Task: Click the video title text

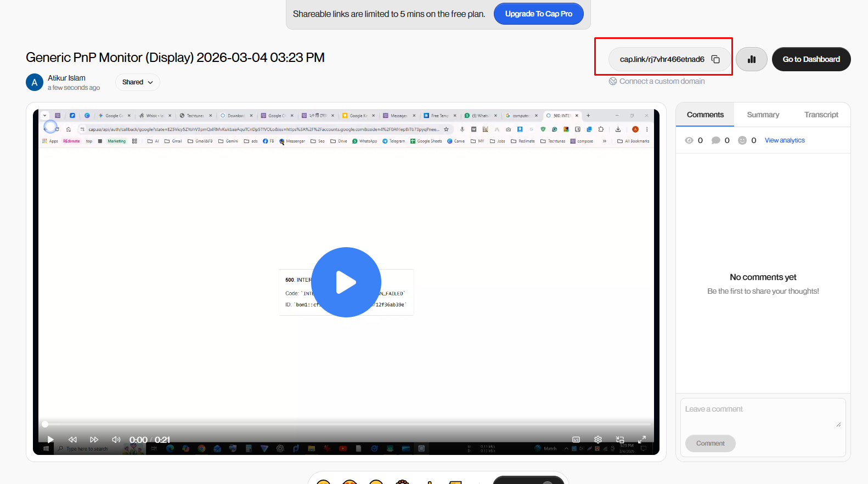Action: pyautogui.click(x=175, y=58)
